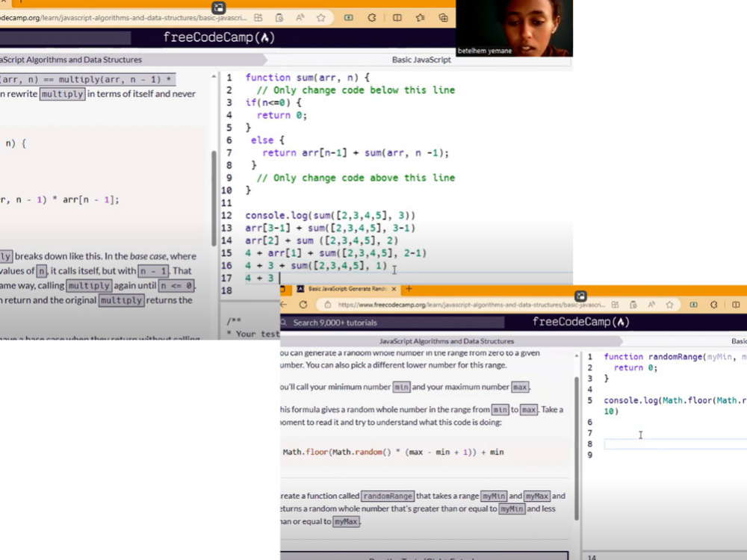This screenshot has width=747, height=560.
Task: Close the Generate Random tab in lower window
Action: point(394,289)
